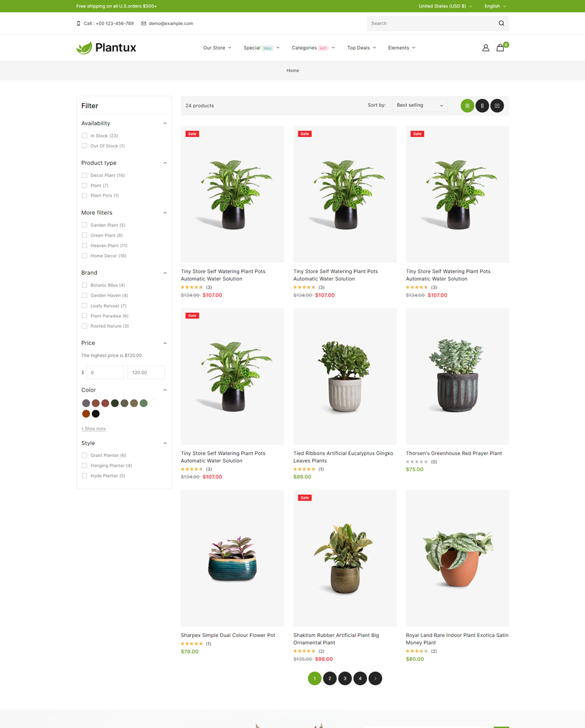Go to next page arrow
The height and width of the screenshot is (728, 585).
coord(375,678)
